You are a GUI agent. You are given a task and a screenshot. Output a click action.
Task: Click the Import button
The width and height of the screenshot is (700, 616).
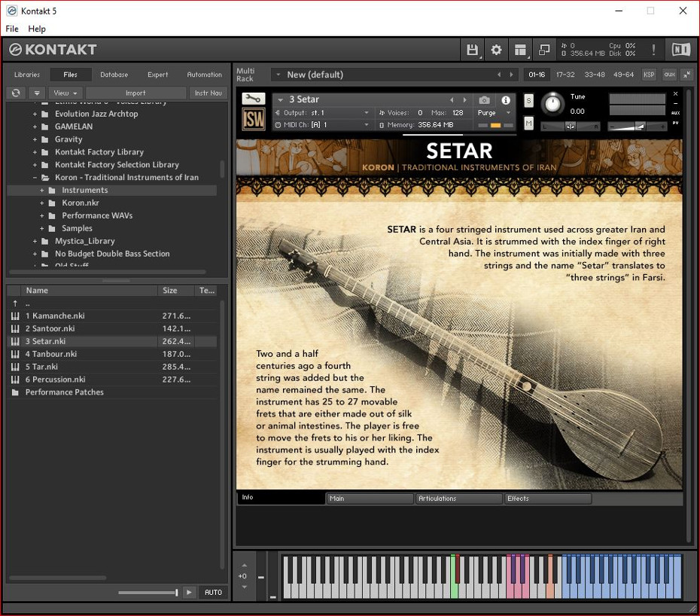tap(135, 93)
